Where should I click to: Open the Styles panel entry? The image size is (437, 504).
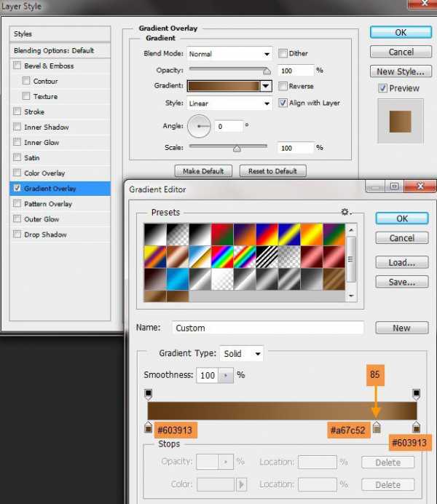(60, 34)
